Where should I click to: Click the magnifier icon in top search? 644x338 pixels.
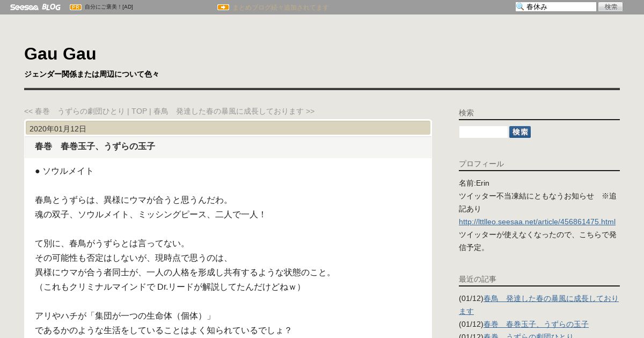point(520,7)
